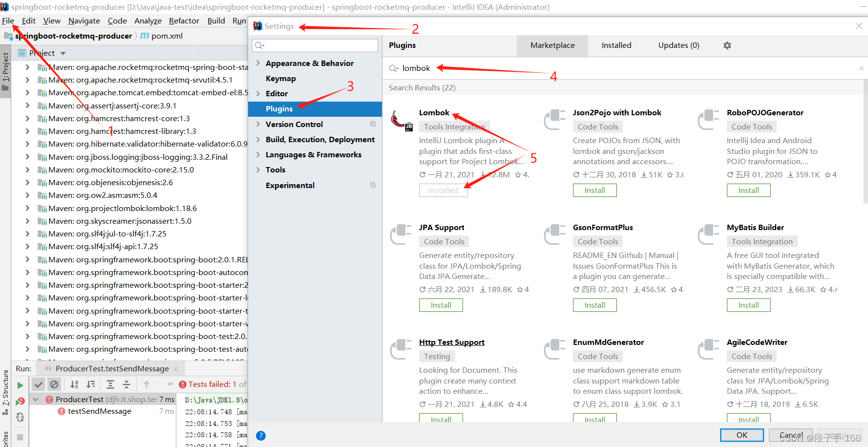Open the Z: Structure tool window tab
The image size is (868, 447).
pos(5,392)
